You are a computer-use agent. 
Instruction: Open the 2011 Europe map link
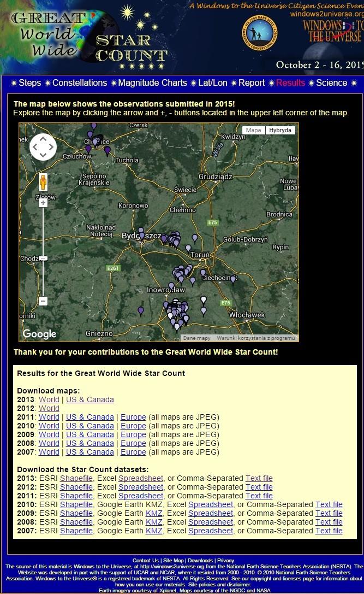[x=133, y=417]
